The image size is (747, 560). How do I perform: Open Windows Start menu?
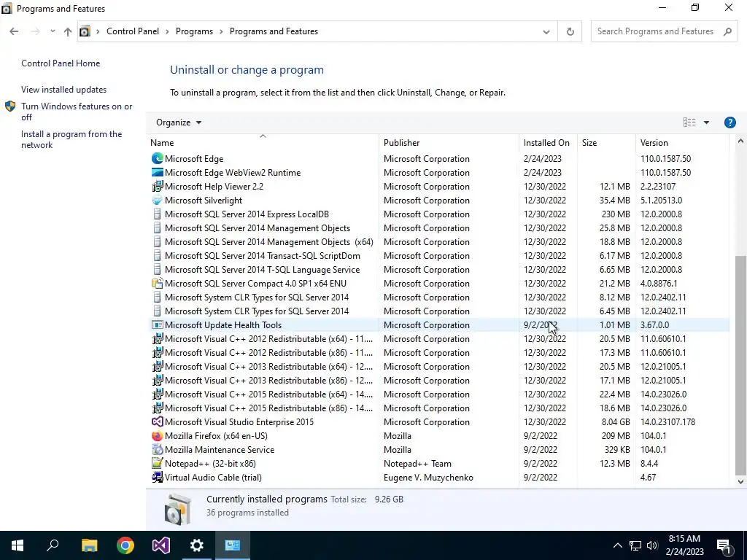pyautogui.click(x=18, y=545)
